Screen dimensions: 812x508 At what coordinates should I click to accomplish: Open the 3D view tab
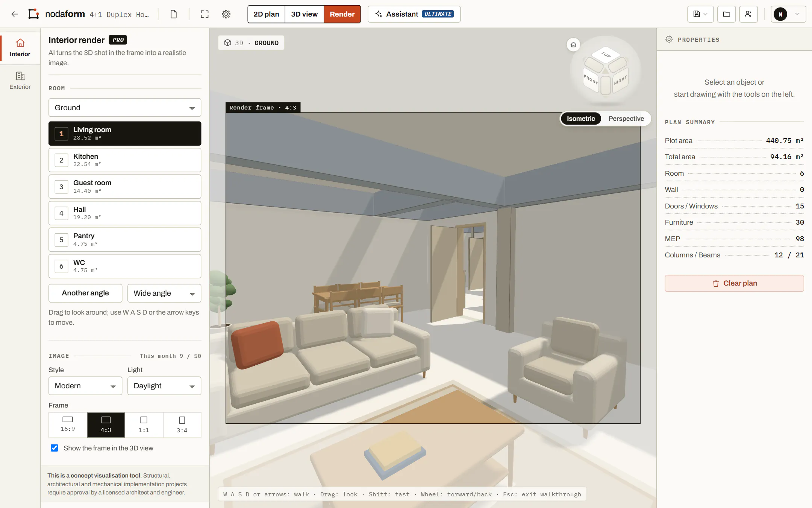click(304, 14)
